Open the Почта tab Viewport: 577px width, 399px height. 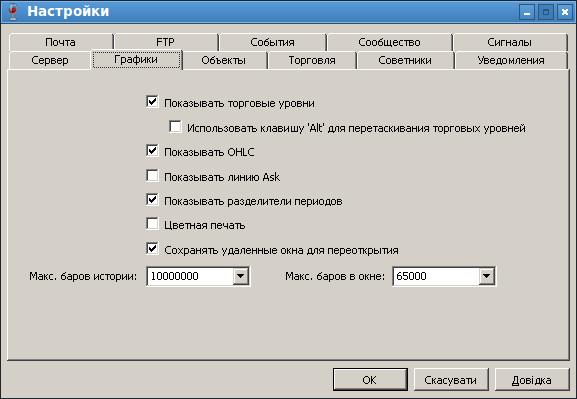[61, 42]
